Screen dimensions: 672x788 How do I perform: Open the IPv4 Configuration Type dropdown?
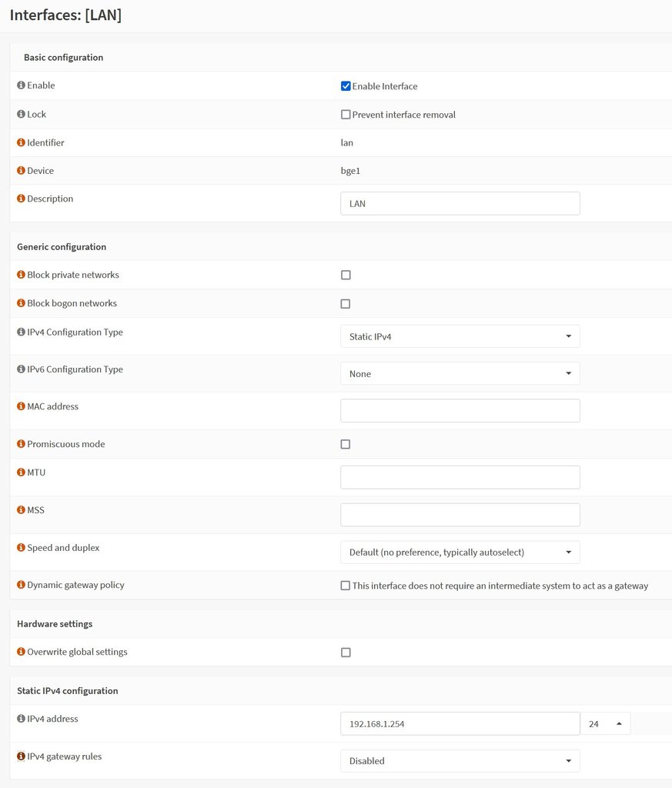(460, 336)
